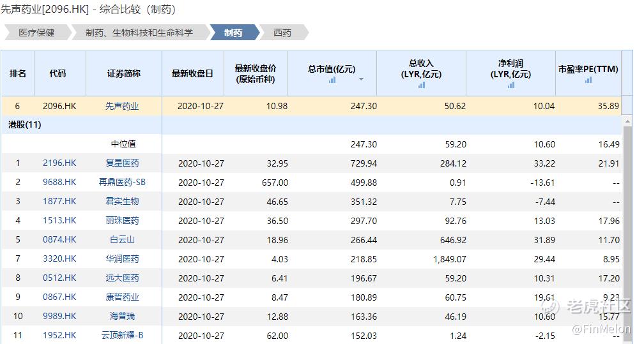Image resolution: width=644 pixels, height=344 pixels.
Task: Select net profit 33.22 for 复星医药
Action: [x=544, y=163]
